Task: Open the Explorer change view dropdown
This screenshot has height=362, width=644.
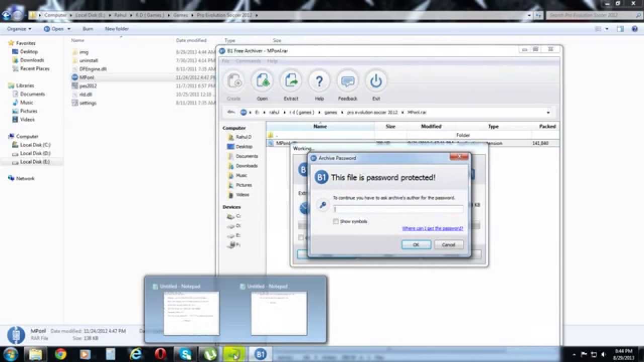Action: point(607,29)
